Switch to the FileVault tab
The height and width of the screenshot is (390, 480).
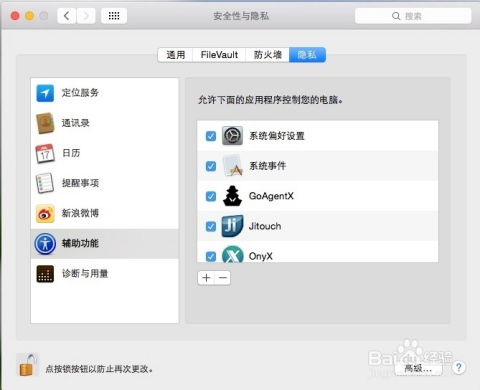(x=219, y=55)
